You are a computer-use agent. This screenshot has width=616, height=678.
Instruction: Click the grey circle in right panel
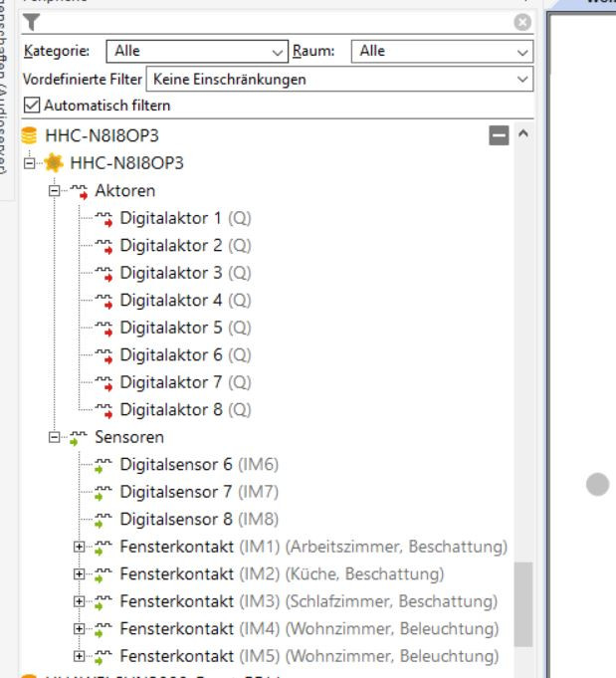click(x=597, y=484)
